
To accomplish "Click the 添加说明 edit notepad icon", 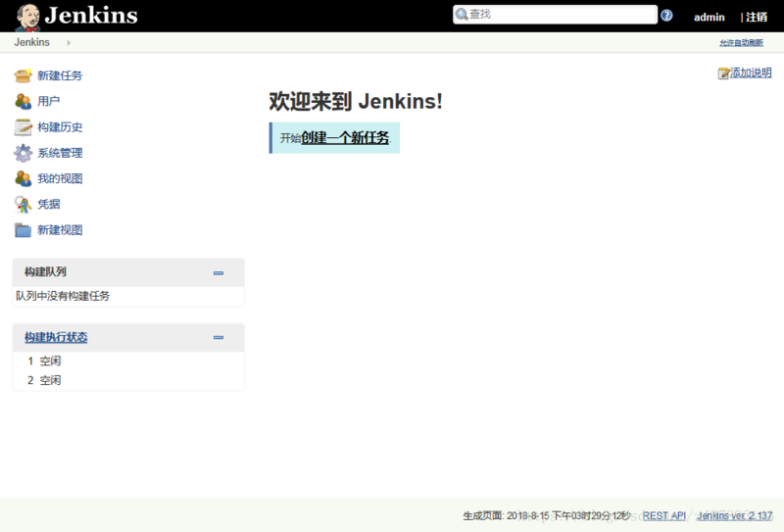I will (x=723, y=73).
